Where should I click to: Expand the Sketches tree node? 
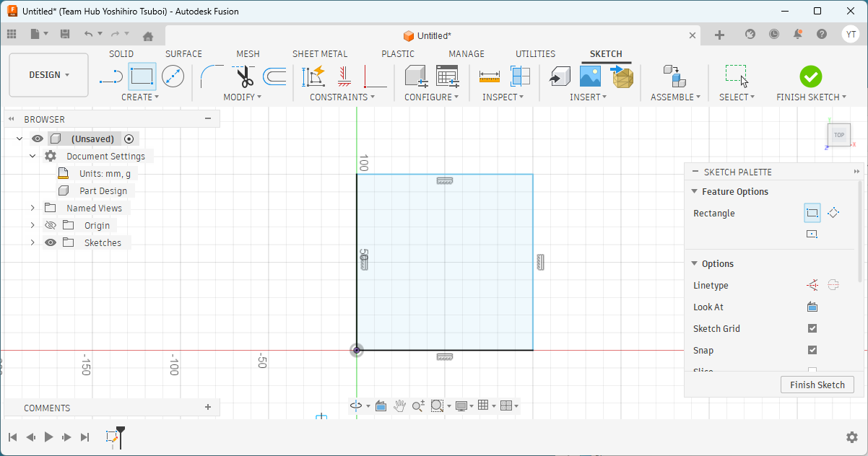32,242
